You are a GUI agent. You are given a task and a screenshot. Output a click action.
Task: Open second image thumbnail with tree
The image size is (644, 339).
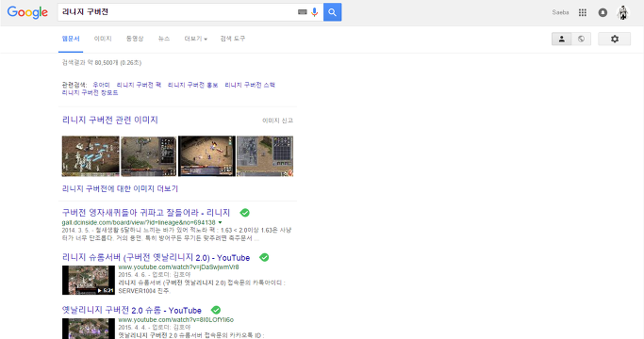pyautogui.click(x=149, y=156)
